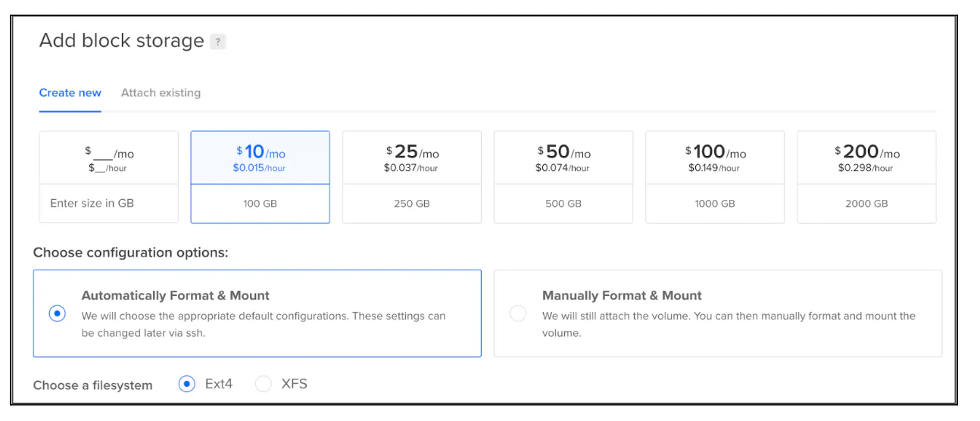
Task: Choose the XFS filesystem radio
Action: (264, 384)
